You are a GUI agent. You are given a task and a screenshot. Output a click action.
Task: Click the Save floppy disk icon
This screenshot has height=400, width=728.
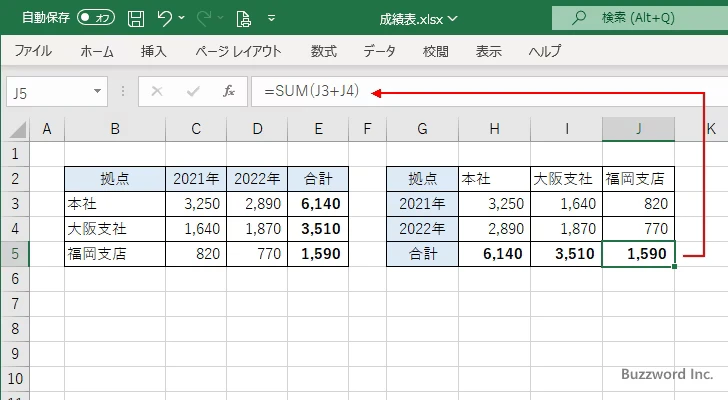click(136, 19)
